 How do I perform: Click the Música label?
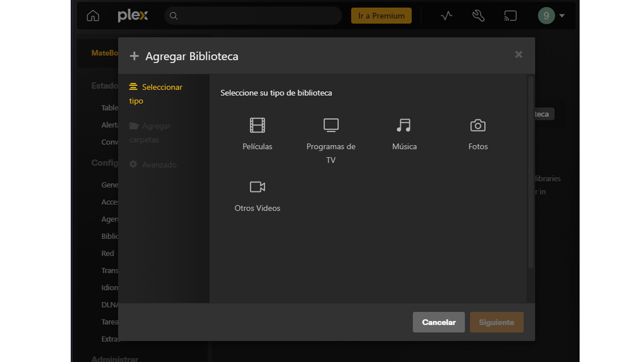405,146
